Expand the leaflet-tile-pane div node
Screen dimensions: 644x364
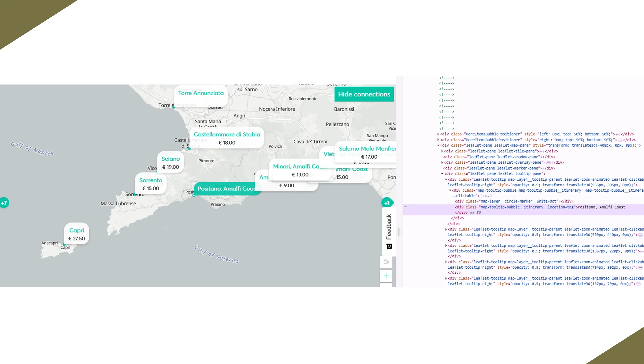coord(442,151)
